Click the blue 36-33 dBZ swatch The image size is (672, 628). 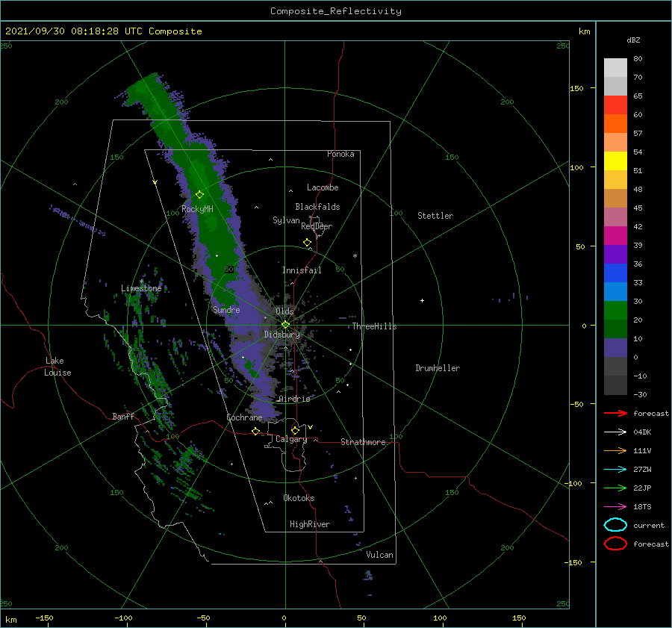615,273
